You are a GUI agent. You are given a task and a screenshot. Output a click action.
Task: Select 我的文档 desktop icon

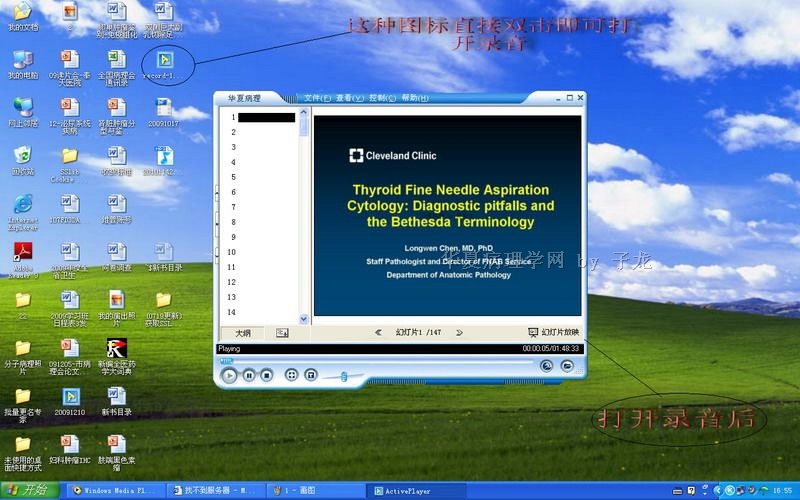click(23, 16)
